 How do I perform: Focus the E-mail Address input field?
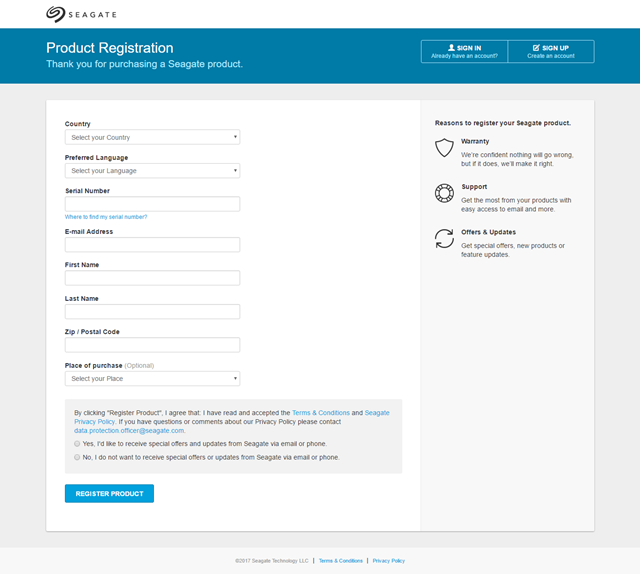click(x=152, y=245)
